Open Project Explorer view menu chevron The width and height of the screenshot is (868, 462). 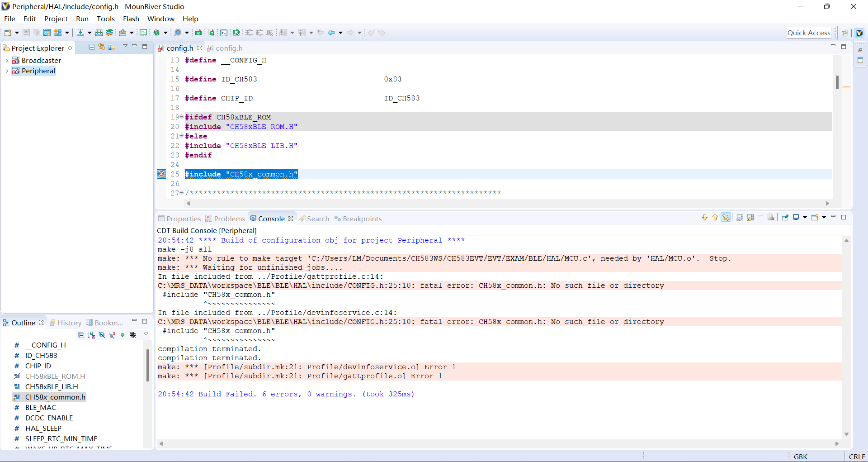(x=125, y=46)
